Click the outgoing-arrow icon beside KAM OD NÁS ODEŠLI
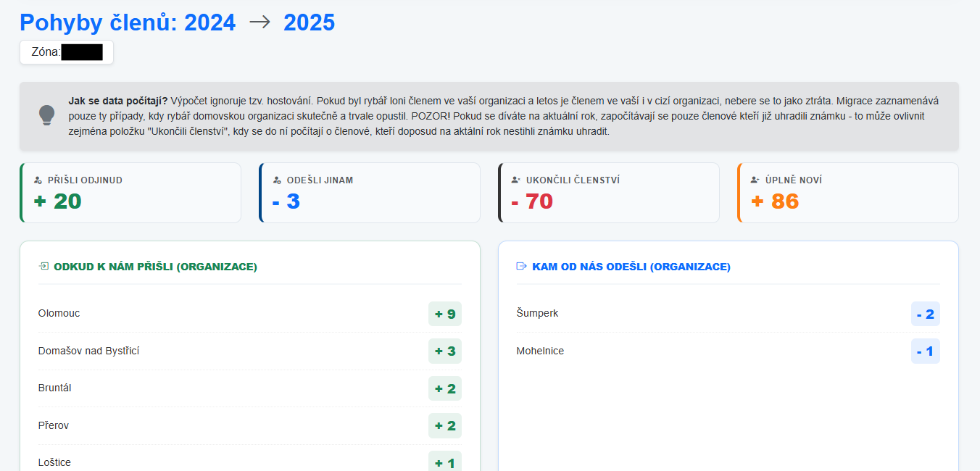This screenshot has height=471, width=980. (x=520, y=266)
